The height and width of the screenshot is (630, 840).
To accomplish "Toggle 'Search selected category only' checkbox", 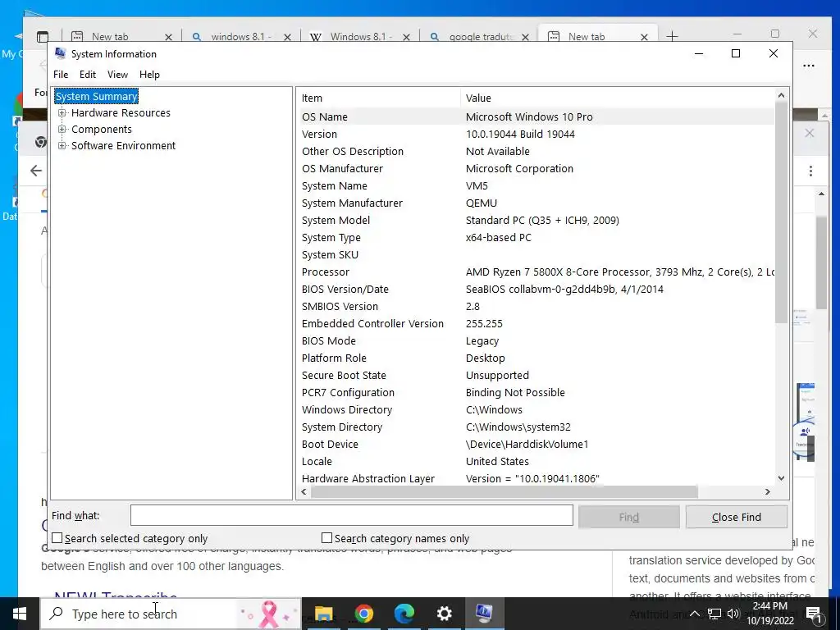I will pyautogui.click(x=57, y=538).
